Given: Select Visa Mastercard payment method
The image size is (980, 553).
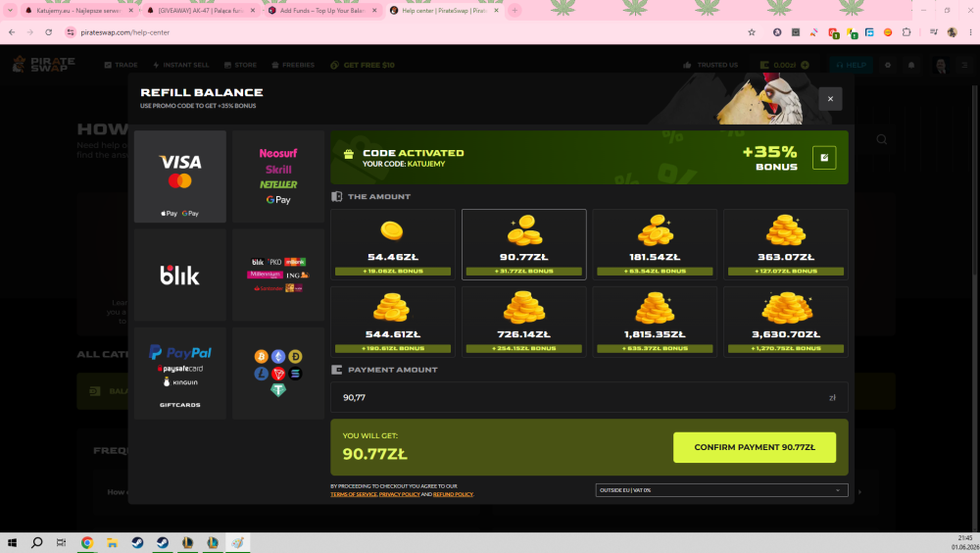Looking at the screenshot, I should click(x=180, y=176).
